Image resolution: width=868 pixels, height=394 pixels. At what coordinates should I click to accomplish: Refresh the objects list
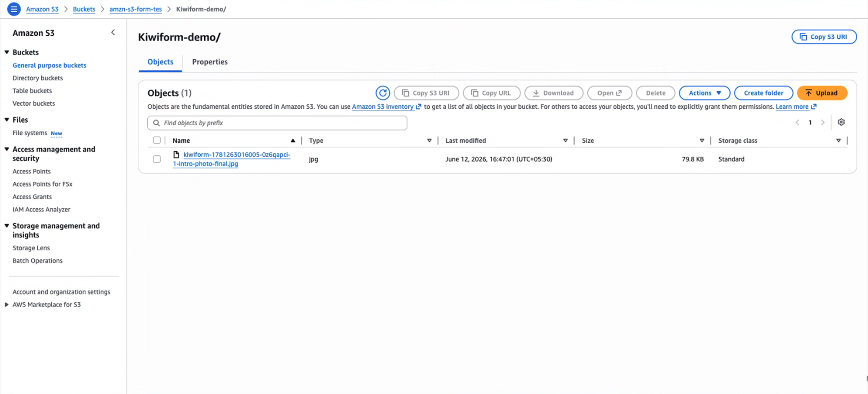tap(383, 93)
